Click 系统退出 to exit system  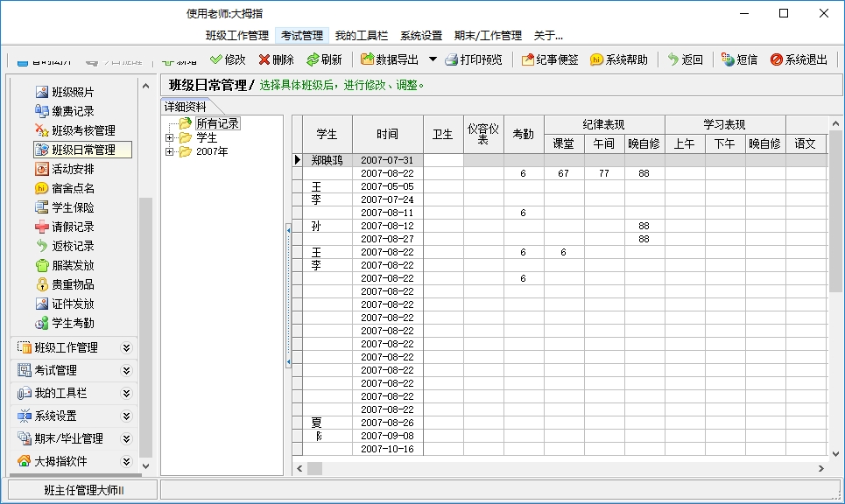798,59
